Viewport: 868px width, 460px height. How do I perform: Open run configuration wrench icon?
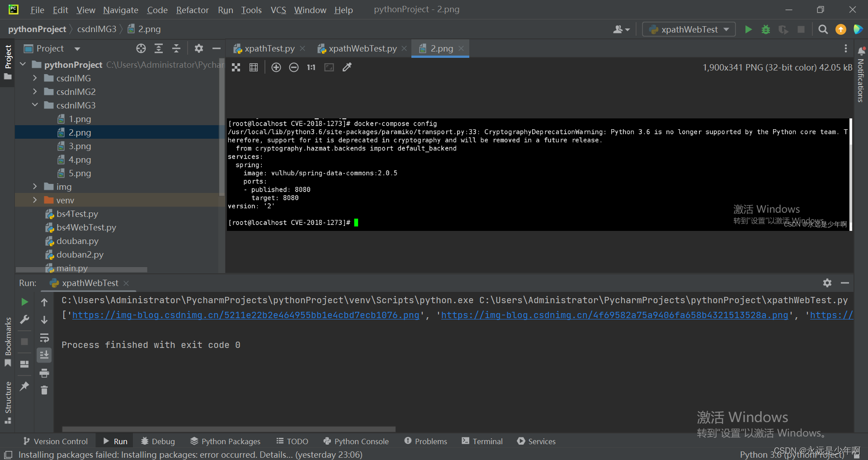(24, 319)
